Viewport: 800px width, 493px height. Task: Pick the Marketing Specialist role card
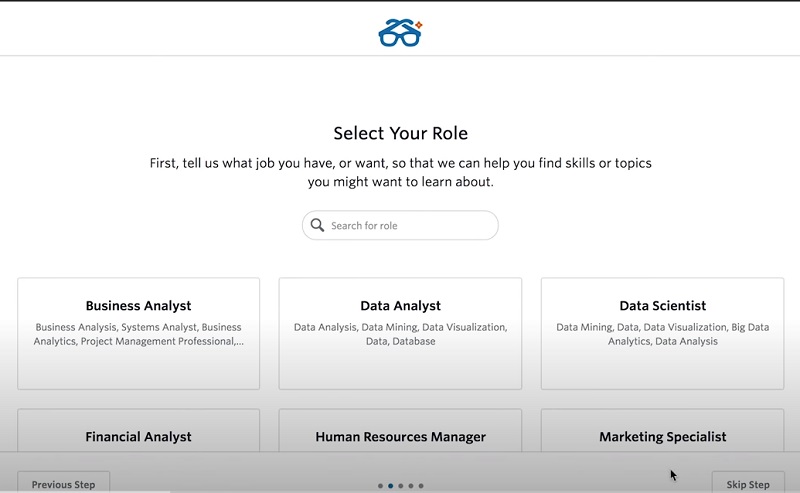point(662,430)
